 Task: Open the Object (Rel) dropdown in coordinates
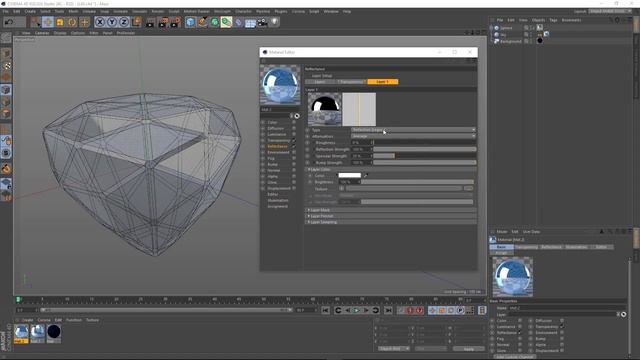tap(393, 349)
